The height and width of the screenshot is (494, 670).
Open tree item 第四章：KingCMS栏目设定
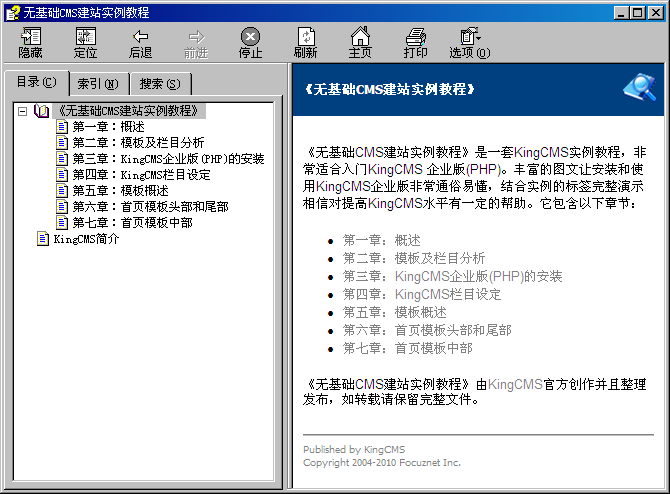(x=141, y=175)
